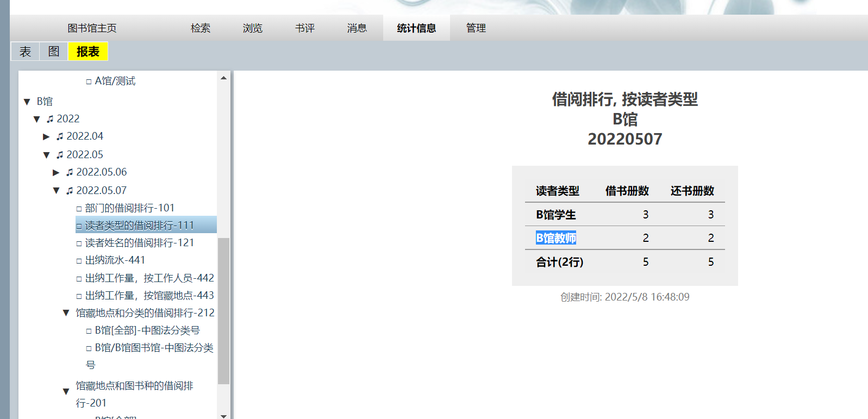Image resolution: width=868 pixels, height=419 pixels.
Task: Click the B馆学生 row label
Action: (556, 215)
